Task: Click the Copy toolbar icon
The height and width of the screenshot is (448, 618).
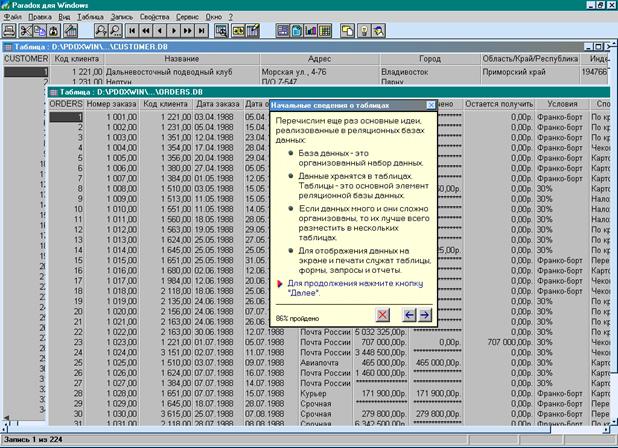Action: coord(39,30)
